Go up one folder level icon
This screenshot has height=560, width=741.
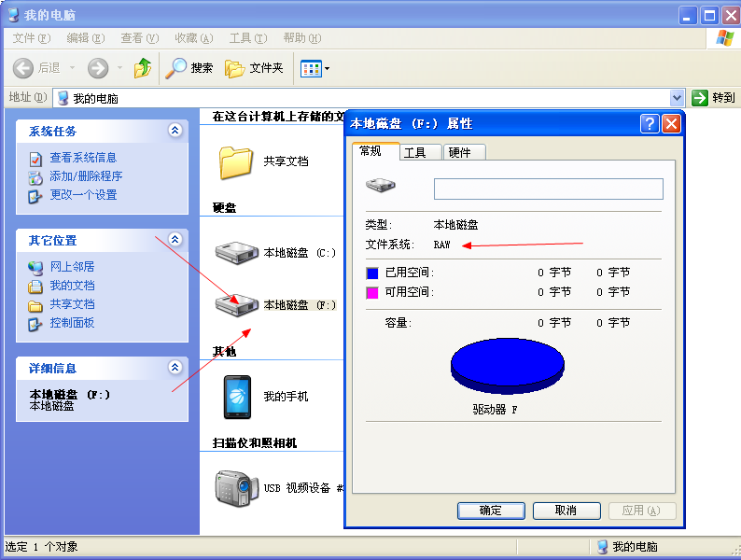pos(142,68)
